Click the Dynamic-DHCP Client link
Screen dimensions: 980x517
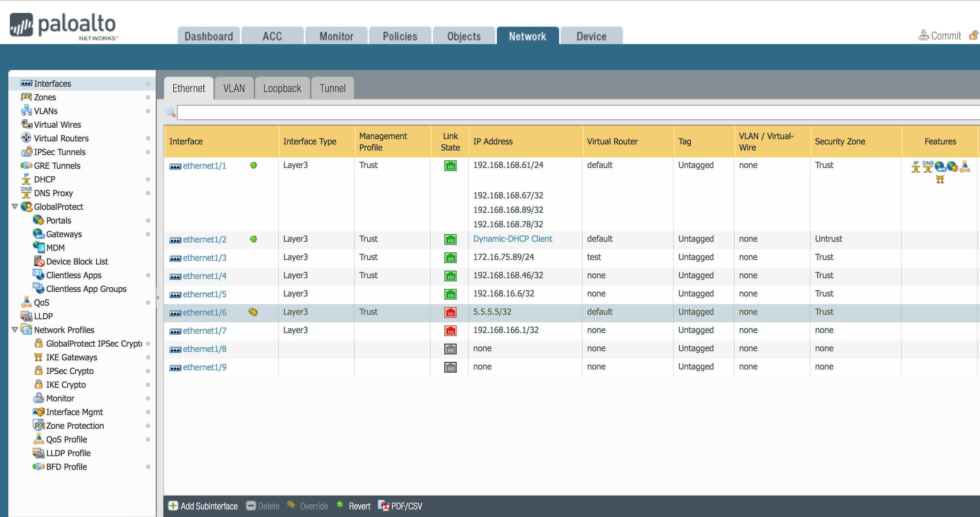click(x=512, y=239)
